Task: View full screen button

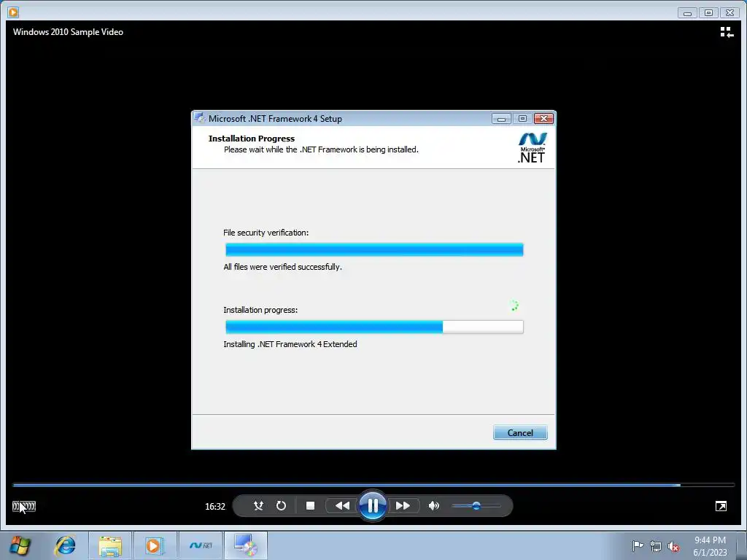Action: (721, 506)
